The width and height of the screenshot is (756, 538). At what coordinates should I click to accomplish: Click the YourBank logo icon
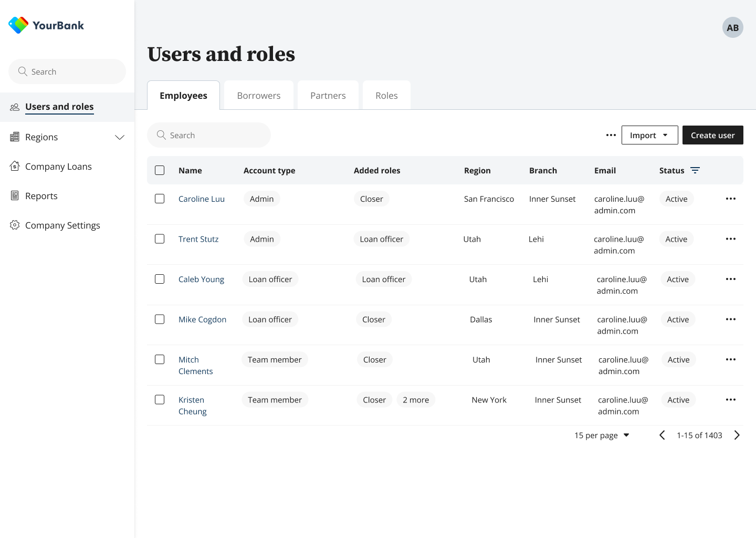pos(17,24)
